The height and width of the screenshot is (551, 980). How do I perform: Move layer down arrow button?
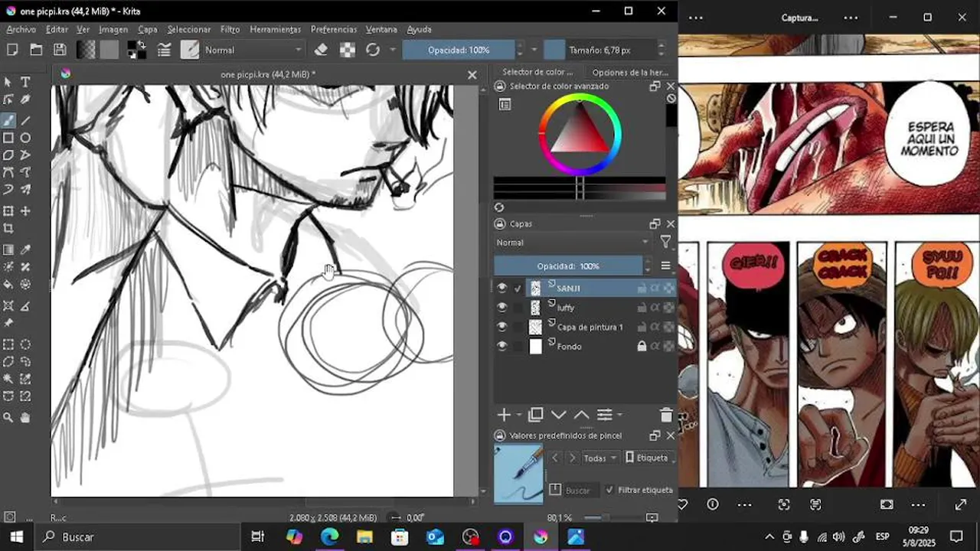click(559, 415)
